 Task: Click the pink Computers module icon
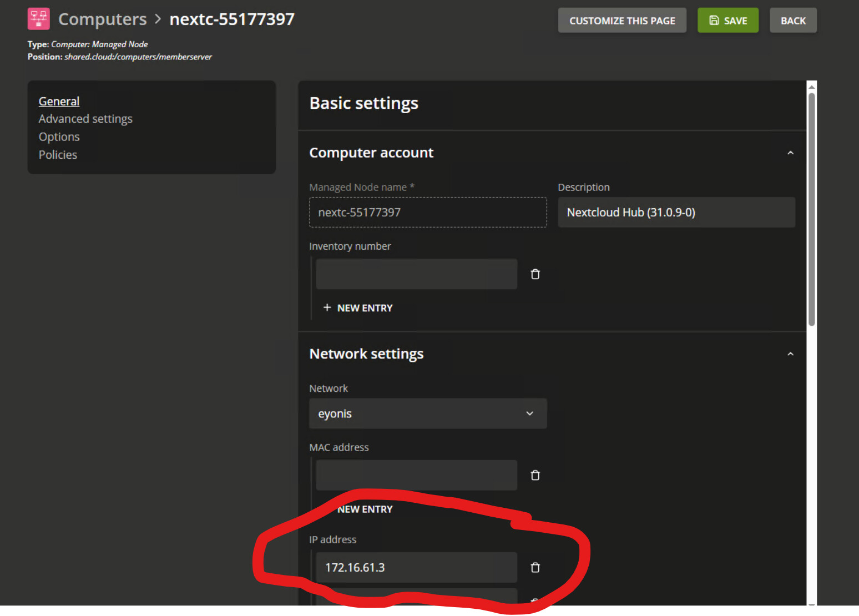[38, 19]
